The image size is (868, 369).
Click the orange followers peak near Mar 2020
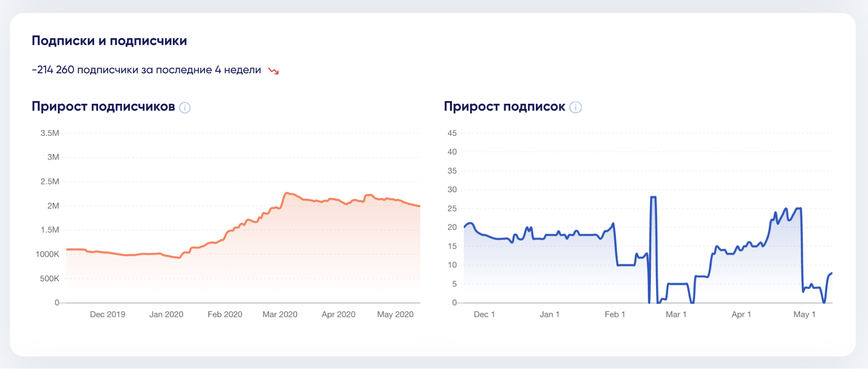pos(287,193)
